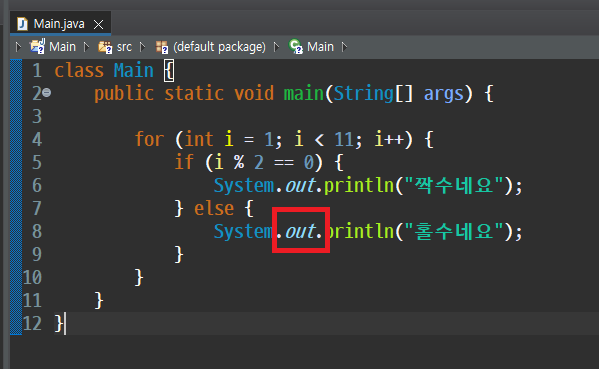Click 'String' type on line 2
Screen dimensions: 599x369
point(364,94)
